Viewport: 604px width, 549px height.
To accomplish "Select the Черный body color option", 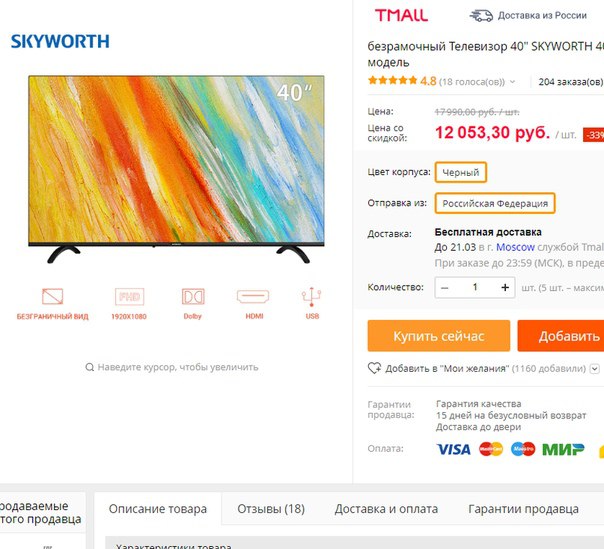I will pos(461,172).
